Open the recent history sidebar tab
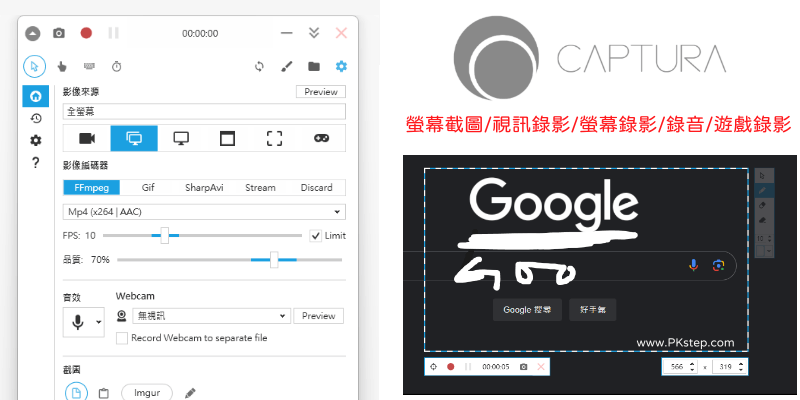Viewport: 800px width, 400px height. pyautogui.click(x=36, y=118)
